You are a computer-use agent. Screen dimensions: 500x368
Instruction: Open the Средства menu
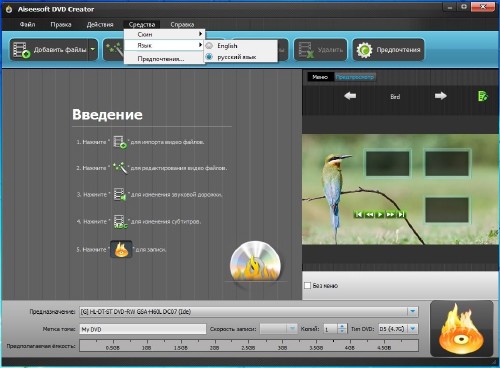(142, 24)
